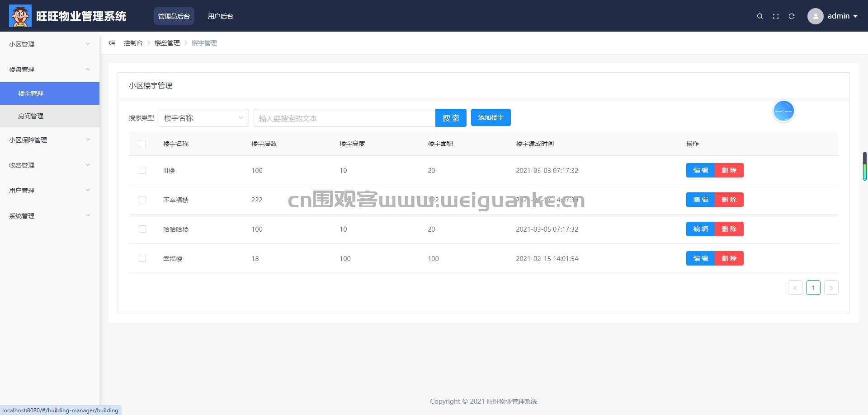Click 楼盘管理 in the breadcrumb
Viewport: 868px width, 415px height.
click(167, 43)
